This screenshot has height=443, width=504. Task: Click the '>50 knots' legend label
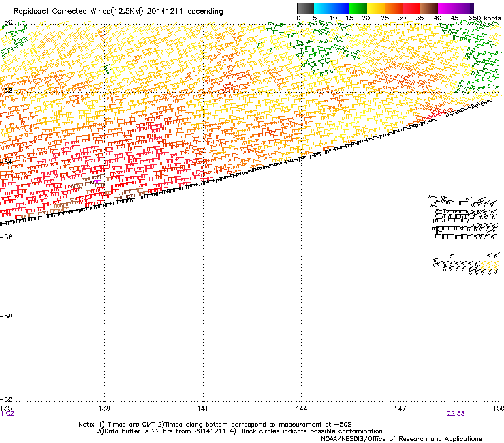pos(484,18)
